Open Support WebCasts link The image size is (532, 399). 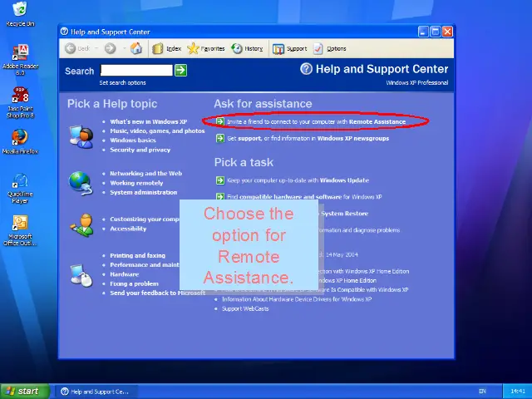coord(245,308)
